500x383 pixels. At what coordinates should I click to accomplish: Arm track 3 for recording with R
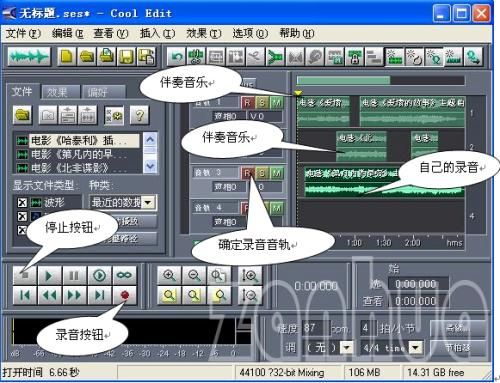247,173
